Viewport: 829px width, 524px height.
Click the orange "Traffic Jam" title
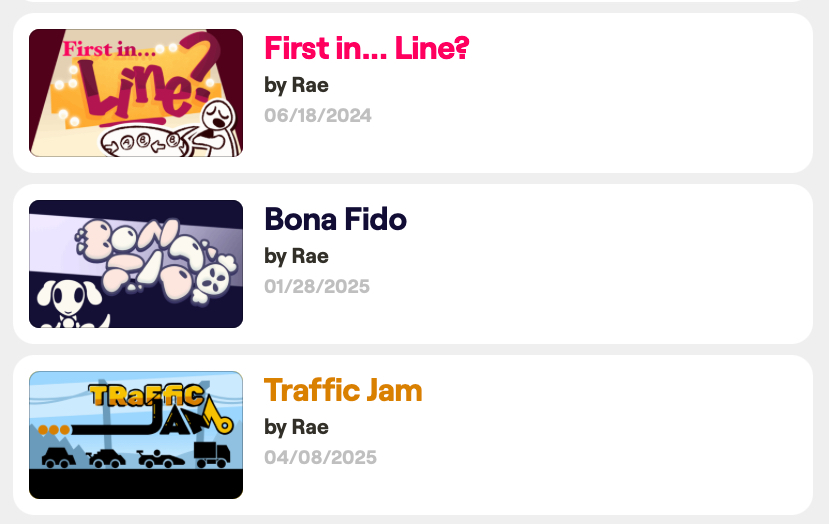pos(343,390)
